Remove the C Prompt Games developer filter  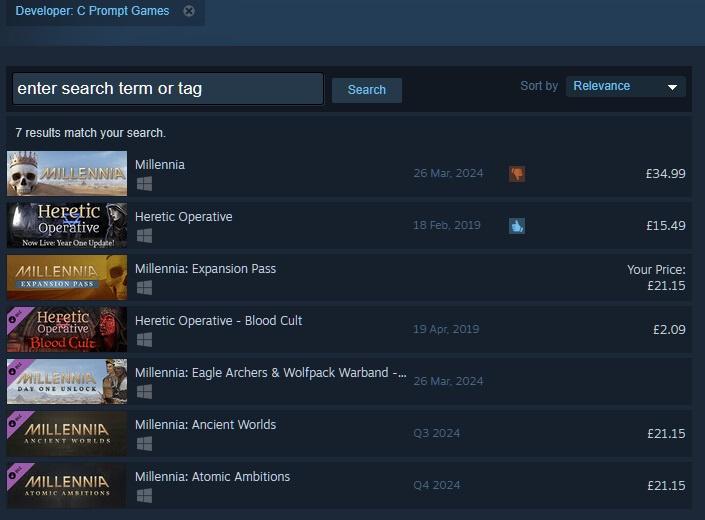tap(189, 11)
